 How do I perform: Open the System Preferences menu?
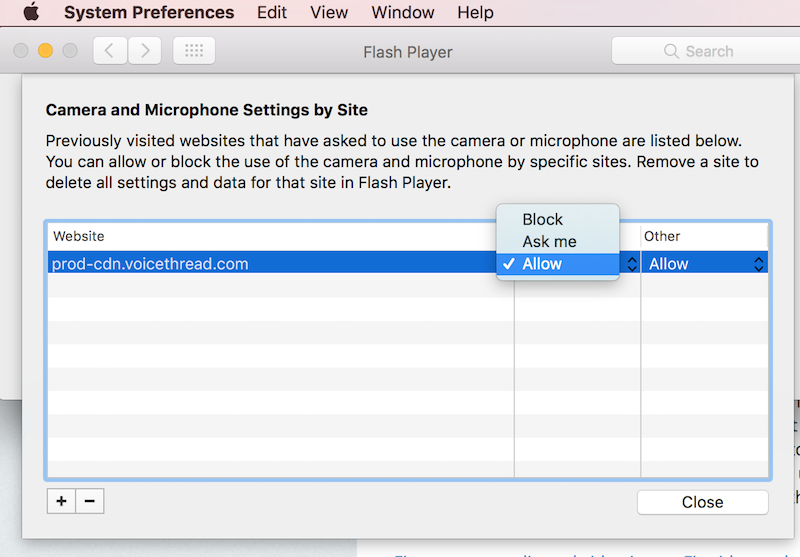[149, 12]
